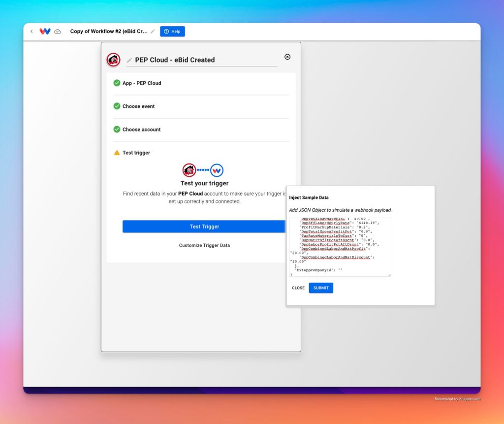Click the Inject Sample Data heading
Viewport: 504px width, 424px height.
point(309,197)
